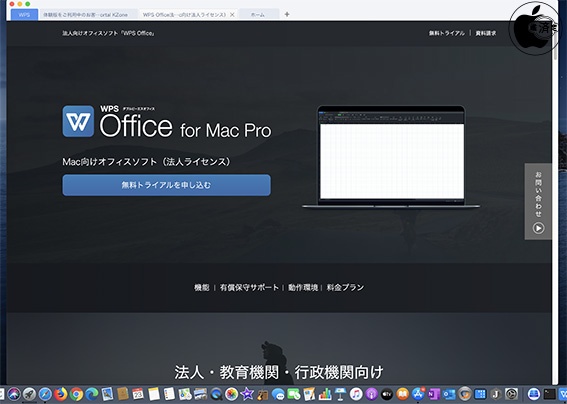
Task: Open the tab ending in 'ortal KZone'
Action: coord(85,15)
